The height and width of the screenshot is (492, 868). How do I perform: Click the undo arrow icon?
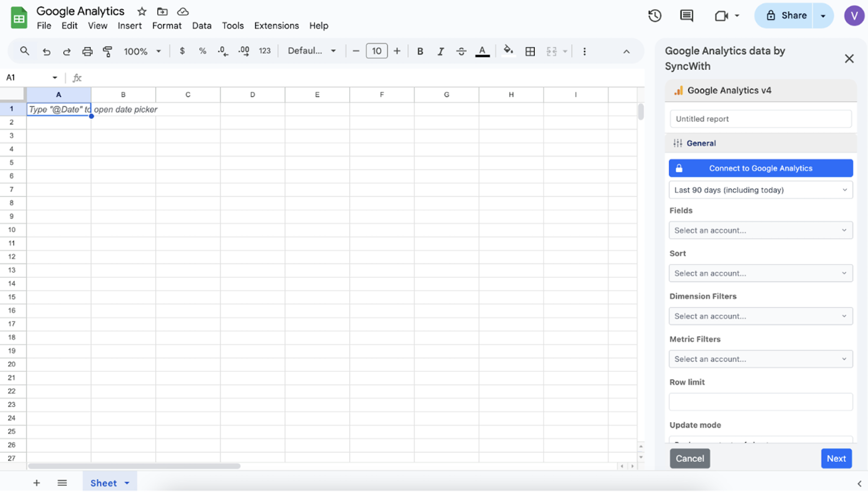(x=46, y=51)
